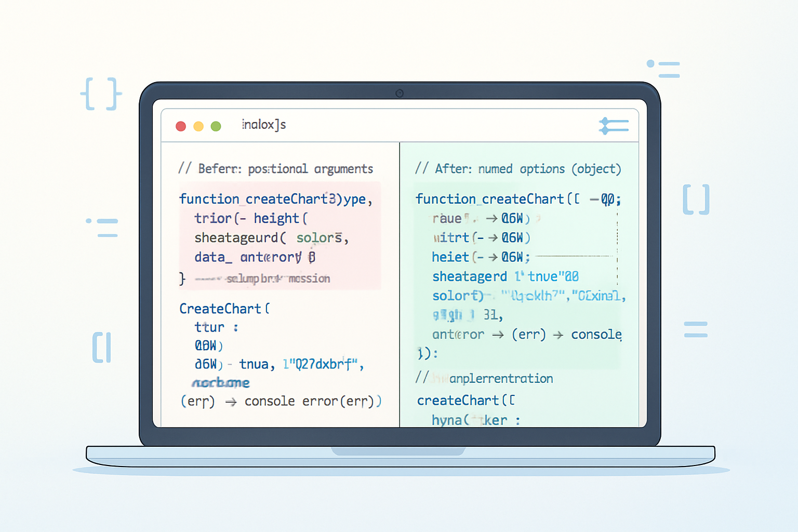Screen dimensions: 798x532
Task: Click the 'anplerrentration' comment in right pane
Action: [501, 379]
